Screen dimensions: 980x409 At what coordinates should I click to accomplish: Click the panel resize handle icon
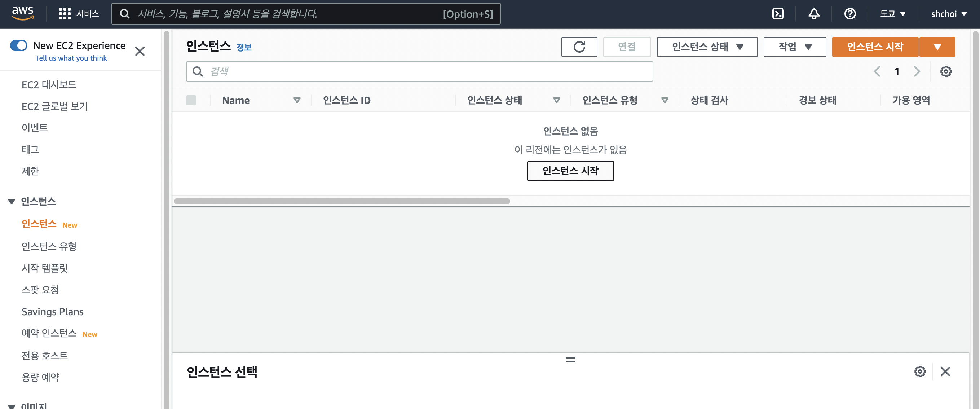(571, 360)
